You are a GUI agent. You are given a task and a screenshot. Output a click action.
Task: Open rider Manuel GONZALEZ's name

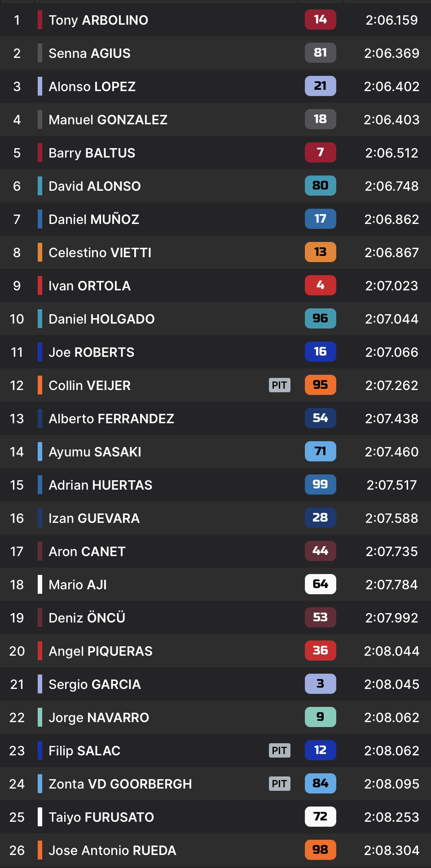[108, 120]
